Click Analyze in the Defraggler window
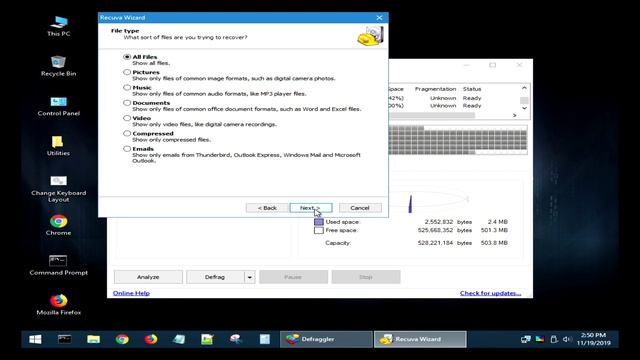Screen dimensions: 640x360 [148, 277]
